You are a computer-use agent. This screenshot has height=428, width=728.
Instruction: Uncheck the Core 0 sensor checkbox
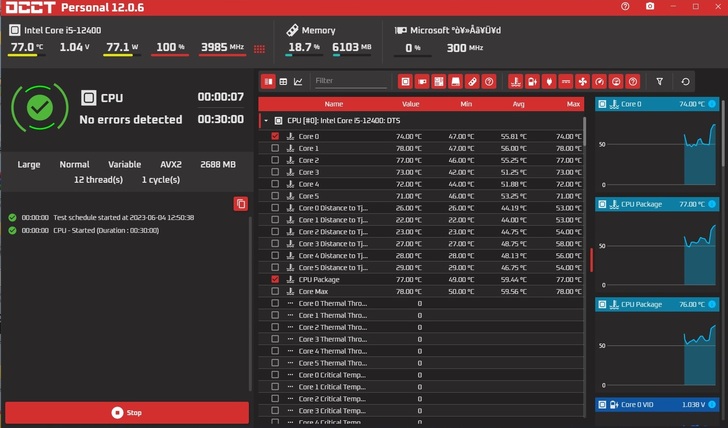[x=275, y=136]
